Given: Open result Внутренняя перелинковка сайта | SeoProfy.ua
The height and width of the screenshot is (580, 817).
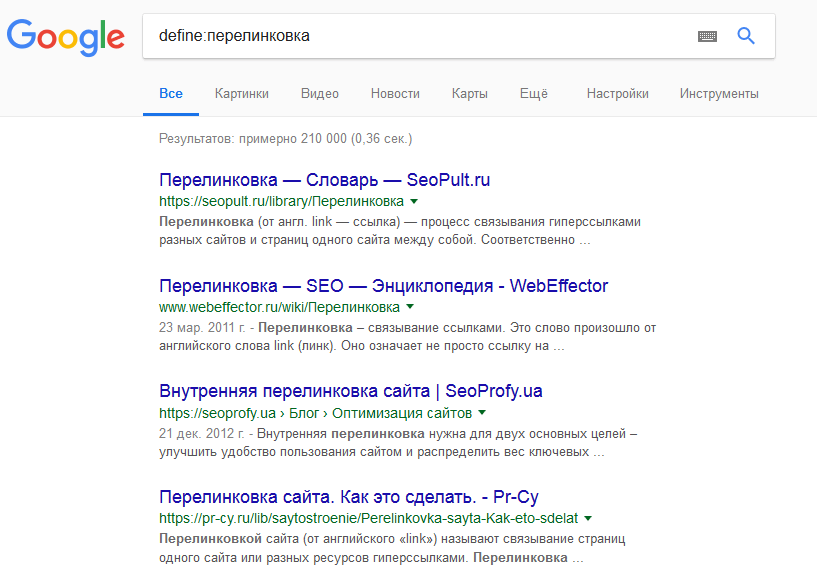Looking at the screenshot, I should (x=351, y=391).
